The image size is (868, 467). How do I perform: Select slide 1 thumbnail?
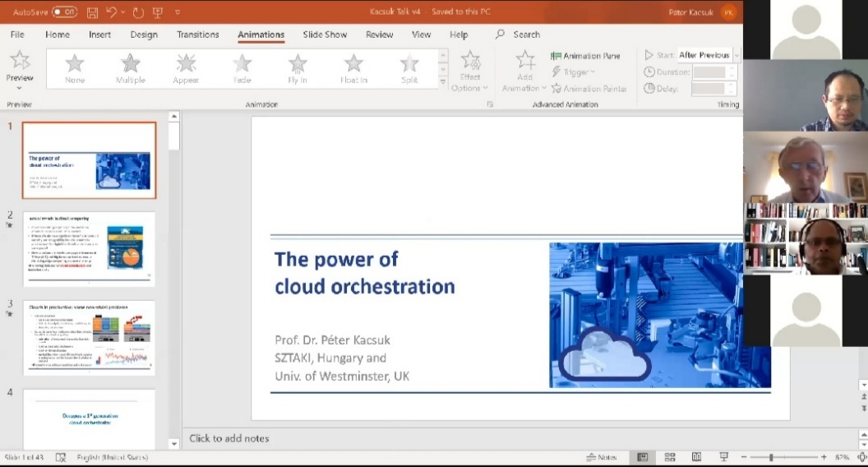[89, 160]
